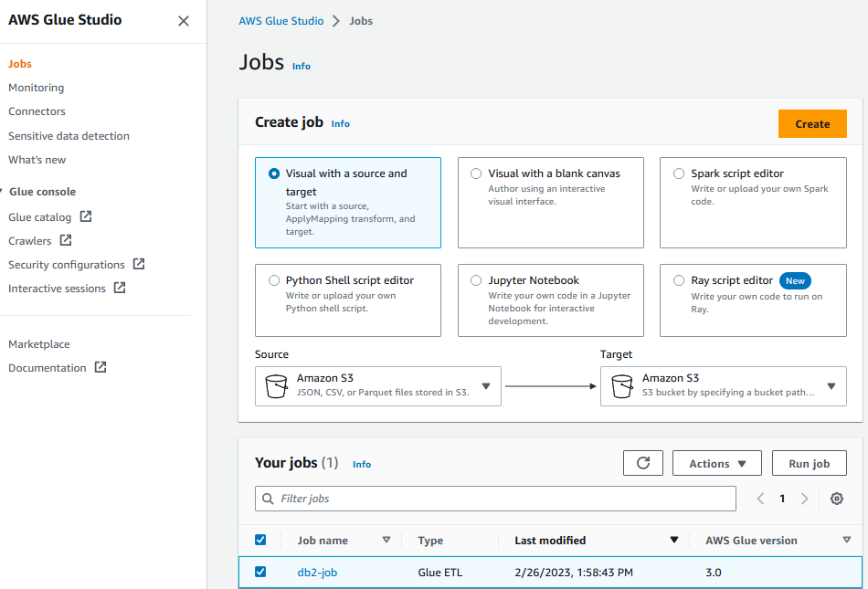868x589 pixels.
Task: Click external link icon next to Glue catalog
Action: click(86, 216)
